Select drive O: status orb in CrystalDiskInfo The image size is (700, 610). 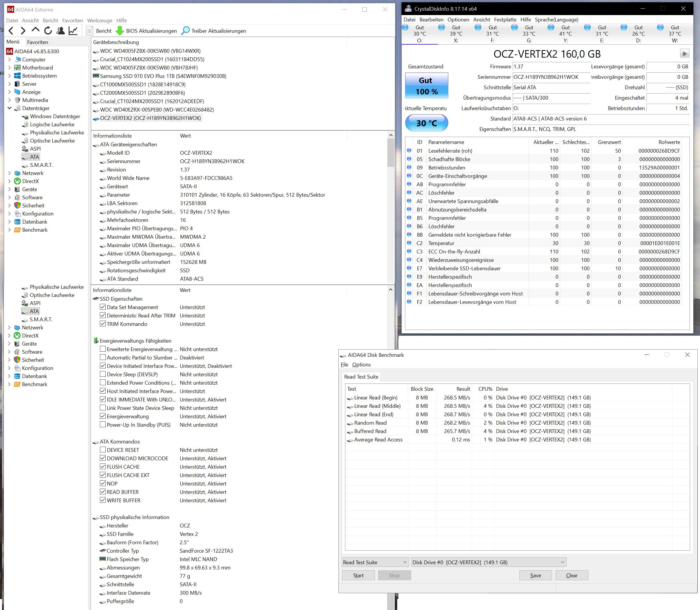coord(405,28)
